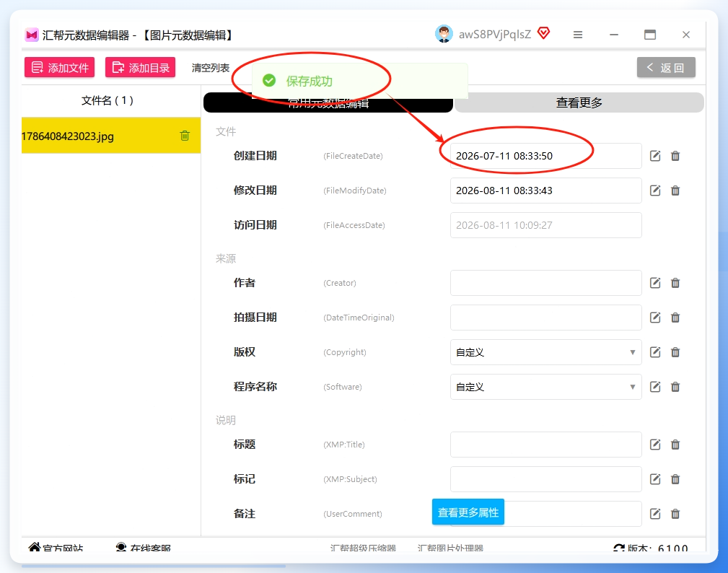Click the 标记 input field
The height and width of the screenshot is (573, 728).
coord(546,479)
